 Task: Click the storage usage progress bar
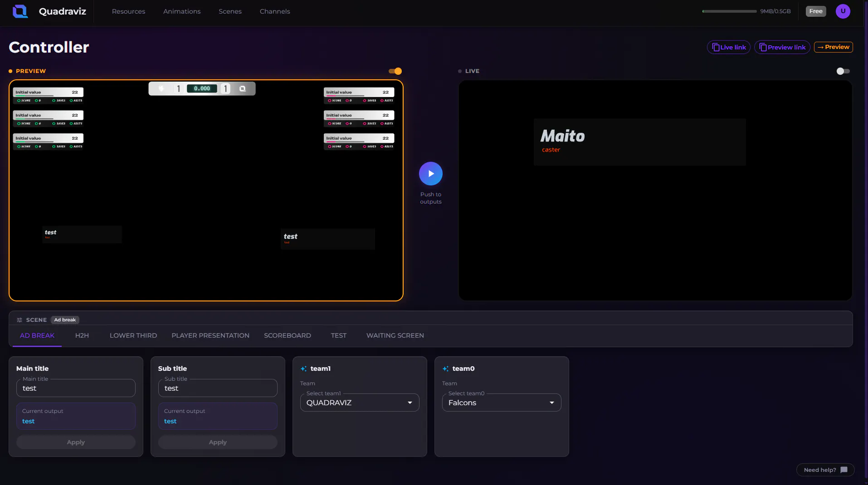coord(729,11)
